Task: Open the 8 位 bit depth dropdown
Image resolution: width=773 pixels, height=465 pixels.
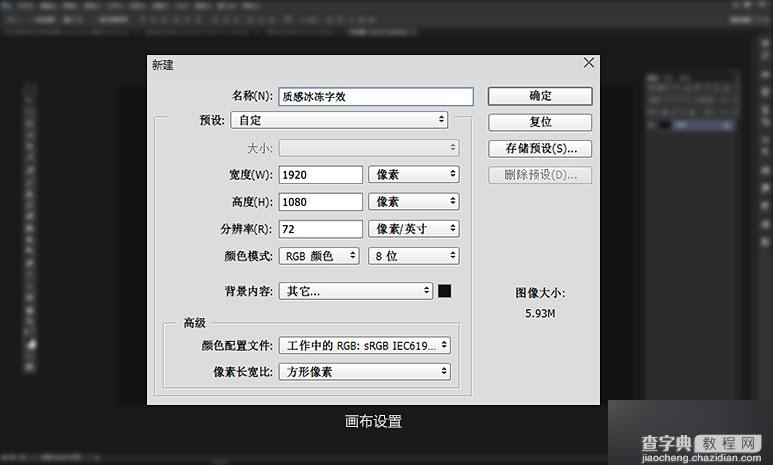Action: click(x=413, y=256)
